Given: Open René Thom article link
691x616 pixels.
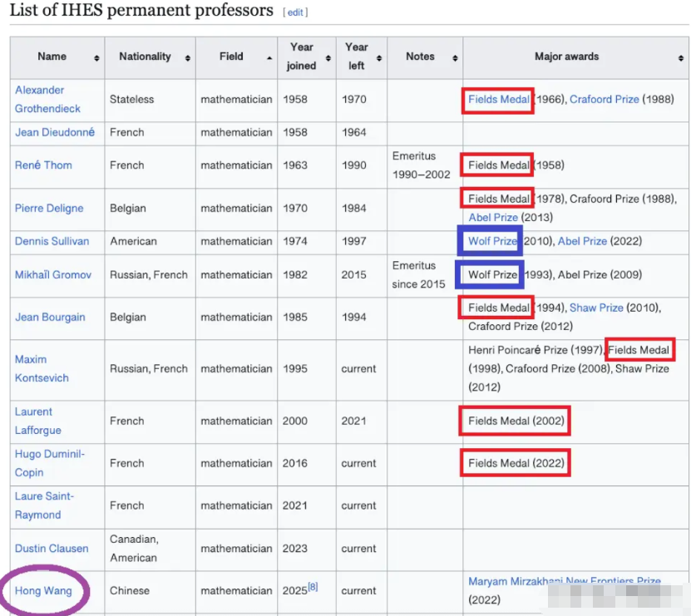Looking at the screenshot, I should coord(43,165).
